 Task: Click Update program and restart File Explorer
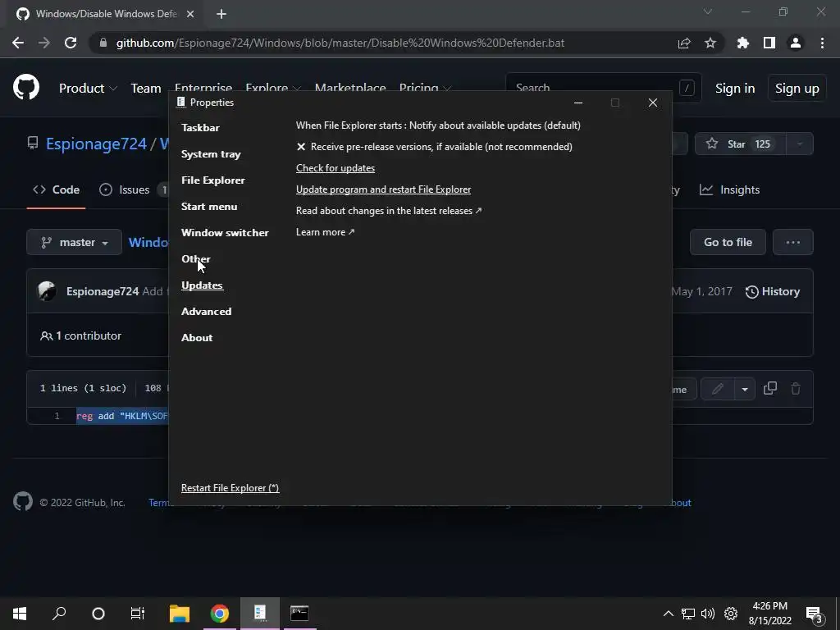coord(384,189)
